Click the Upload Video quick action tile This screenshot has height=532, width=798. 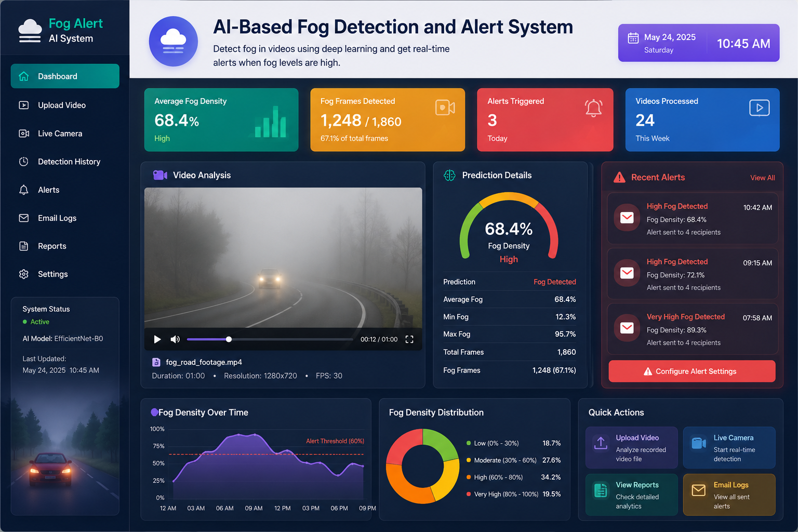tap(631, 448)
